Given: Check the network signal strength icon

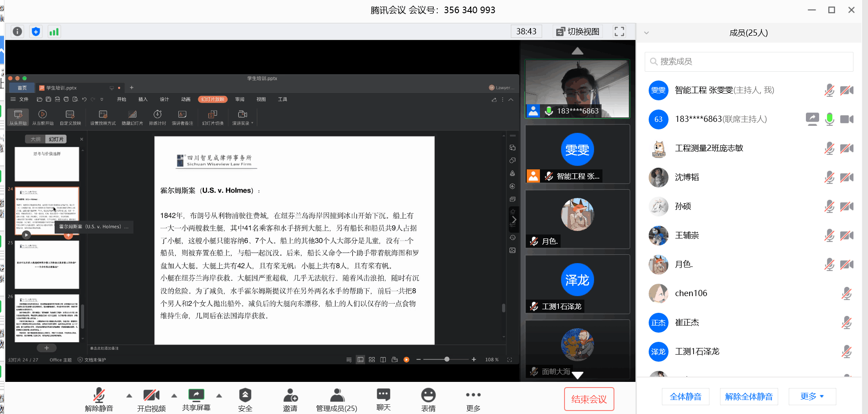Looking at the screenshot, I should (54, 32).
